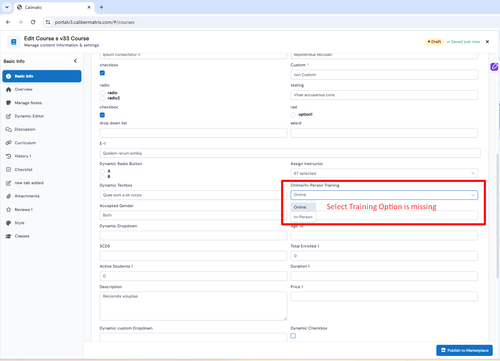Open the Overview section

[x=23, y=89]
